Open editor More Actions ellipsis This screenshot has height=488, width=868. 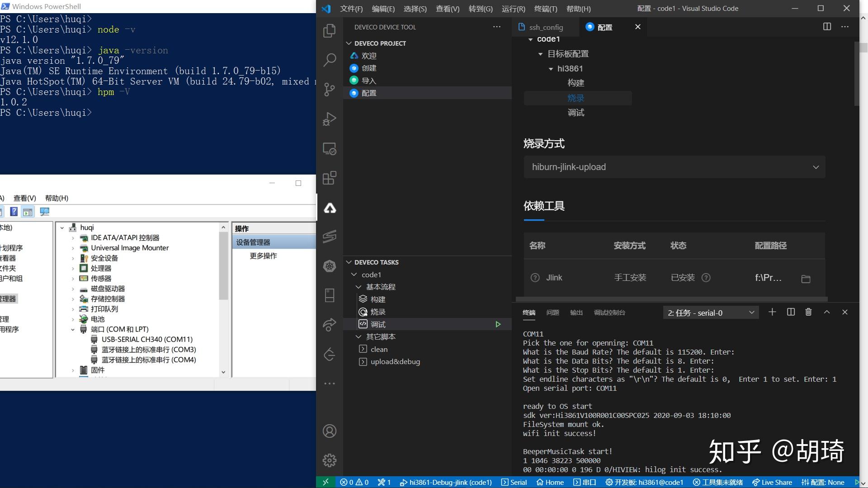pyautogui.click(x=844, y=27)
